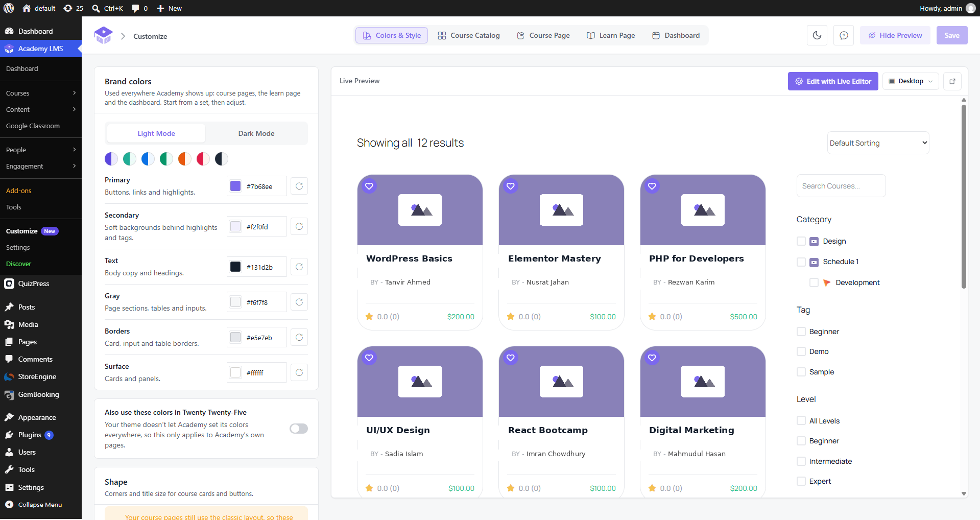The height and width of the screenshot is (520, 980).
Task: Favorite the PHP for Developers heart
Action: click(652, 186)
